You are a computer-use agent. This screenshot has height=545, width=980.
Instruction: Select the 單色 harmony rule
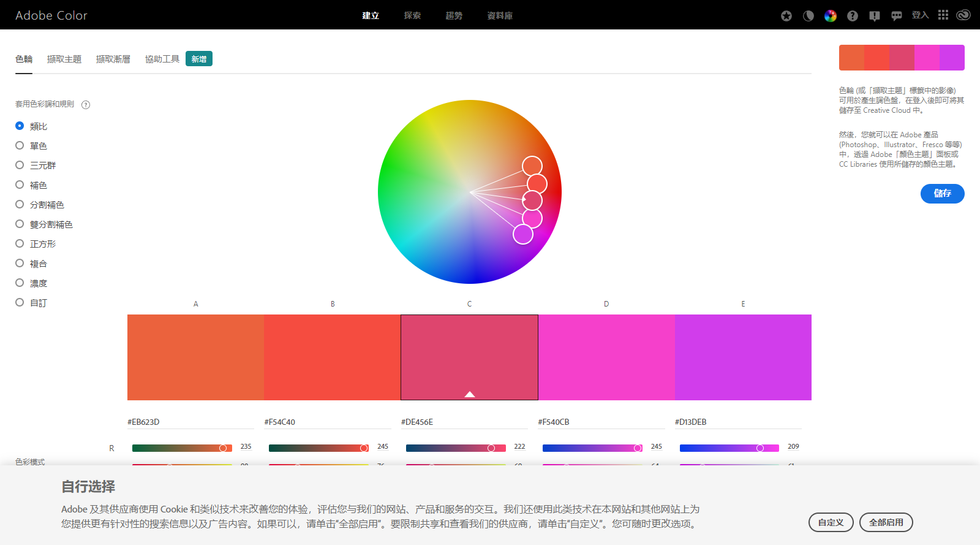pos(20,146)
